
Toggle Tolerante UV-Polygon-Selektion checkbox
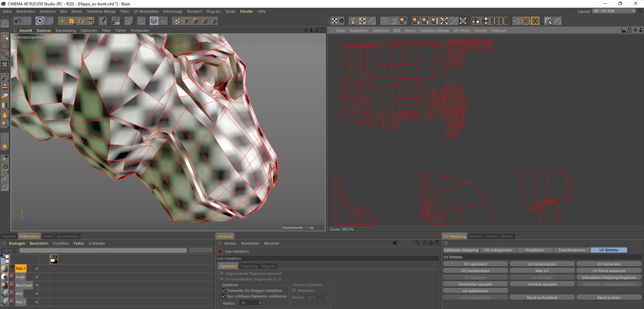pos(224,291)
